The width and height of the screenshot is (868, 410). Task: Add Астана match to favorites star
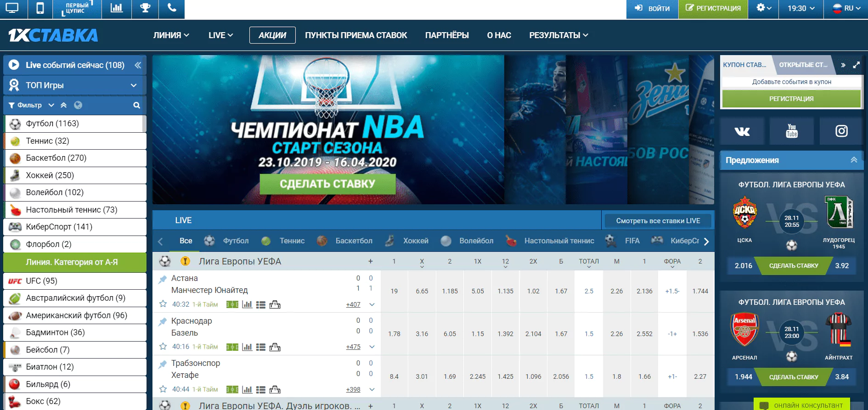click(163, 304)
